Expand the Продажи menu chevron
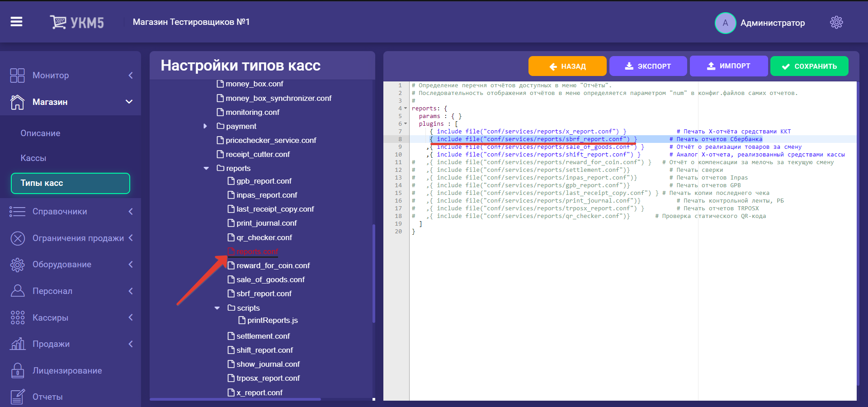This screenshot has width=868, height=407. point(131,344)
